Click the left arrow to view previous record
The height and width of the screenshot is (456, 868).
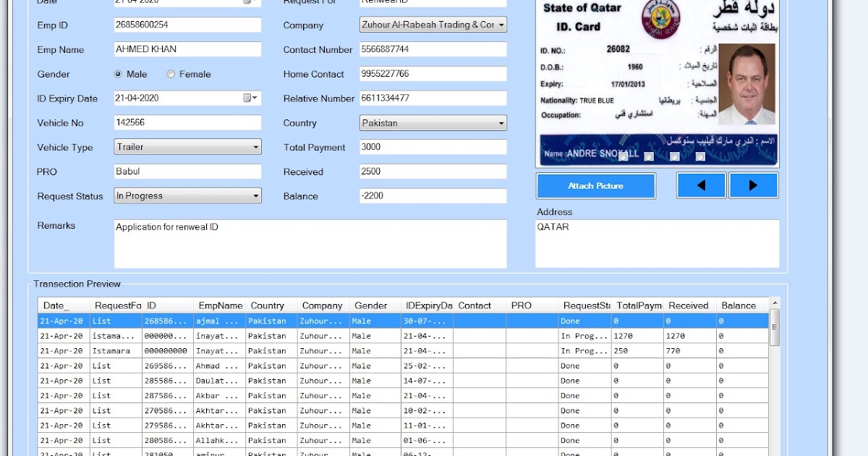point(700,185)
